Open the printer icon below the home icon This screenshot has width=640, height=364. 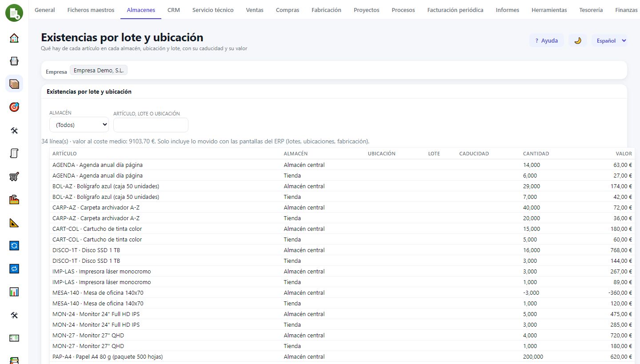[x=14, y=61]
